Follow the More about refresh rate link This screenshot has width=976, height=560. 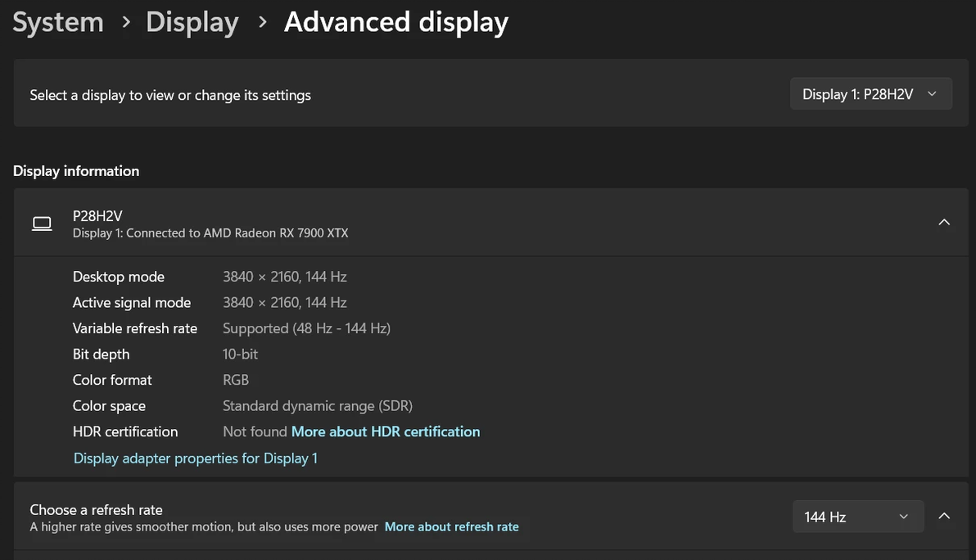(x=452, y=526)
